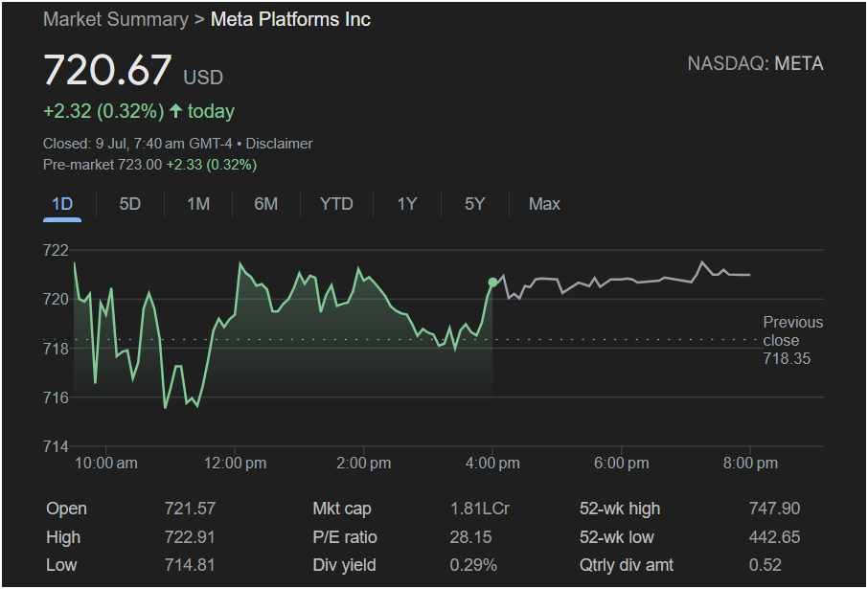Click the 52-wk high label
Screen dimensions: 868x589
click(x=620, y=509)
